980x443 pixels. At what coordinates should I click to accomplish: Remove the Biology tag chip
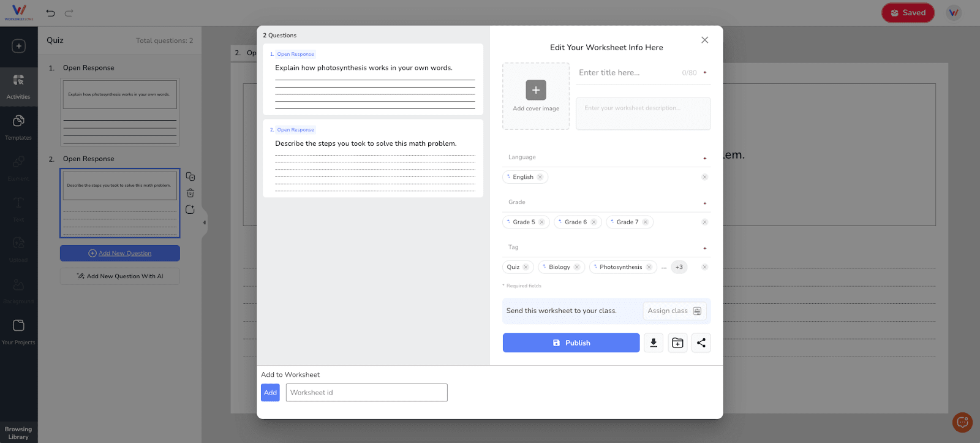click(x=577, y=267)
